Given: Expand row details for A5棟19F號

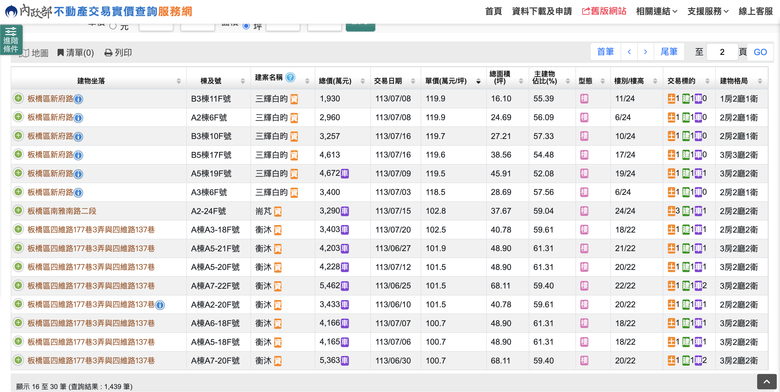Looking at the screenshot, I should (18, 173).
